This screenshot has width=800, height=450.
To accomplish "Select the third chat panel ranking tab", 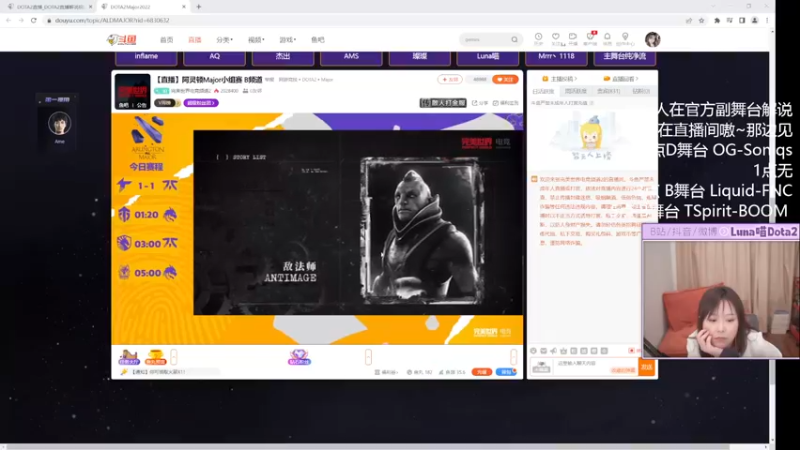I will click(609, 91).
